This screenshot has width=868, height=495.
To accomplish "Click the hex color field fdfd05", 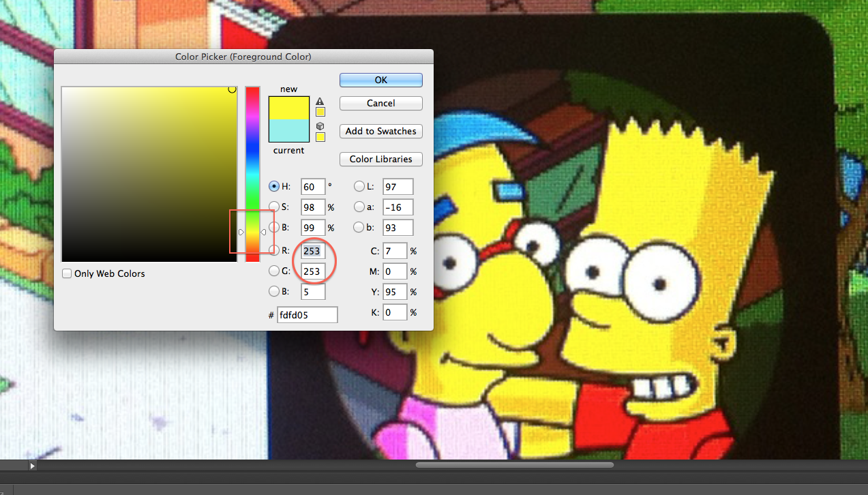I will pos(308,315).
